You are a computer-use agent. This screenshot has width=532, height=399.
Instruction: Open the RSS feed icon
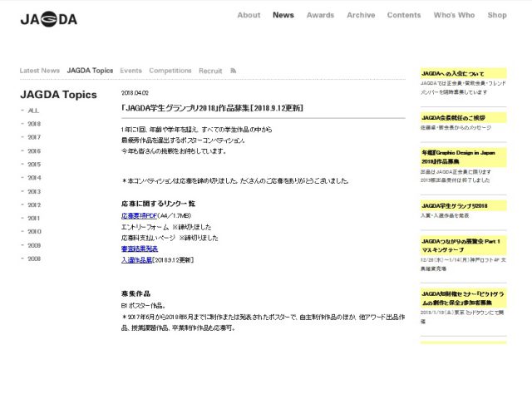click(x=233, y=71)
